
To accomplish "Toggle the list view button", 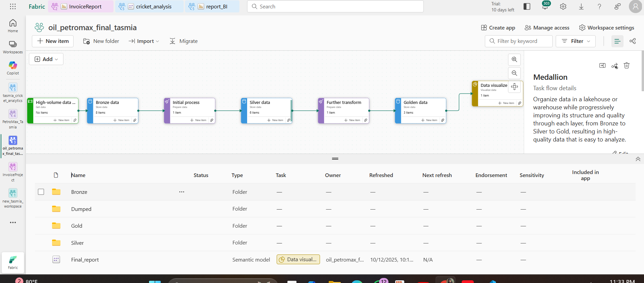I will pos(617,41).
